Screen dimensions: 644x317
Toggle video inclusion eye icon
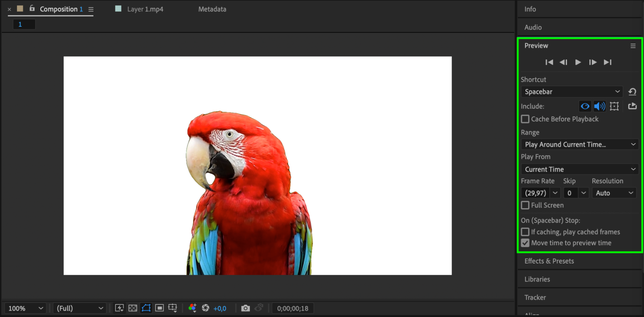pos(585,106)
